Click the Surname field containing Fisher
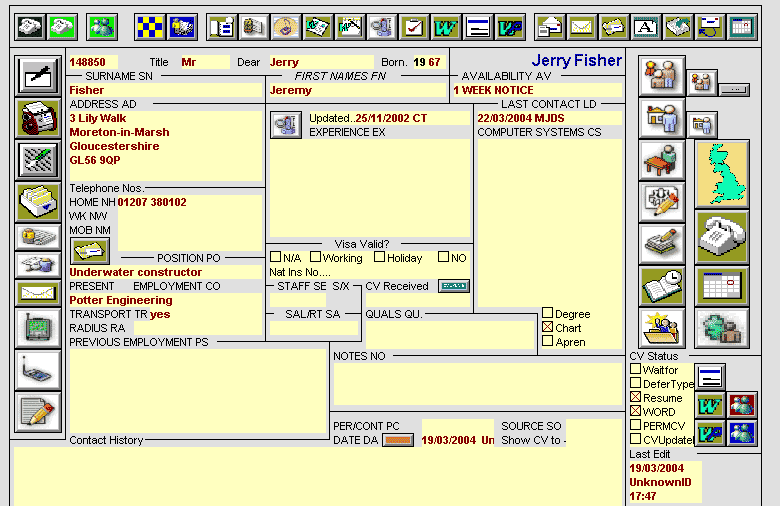The image size is (780, 506). [x=164, y=90]
